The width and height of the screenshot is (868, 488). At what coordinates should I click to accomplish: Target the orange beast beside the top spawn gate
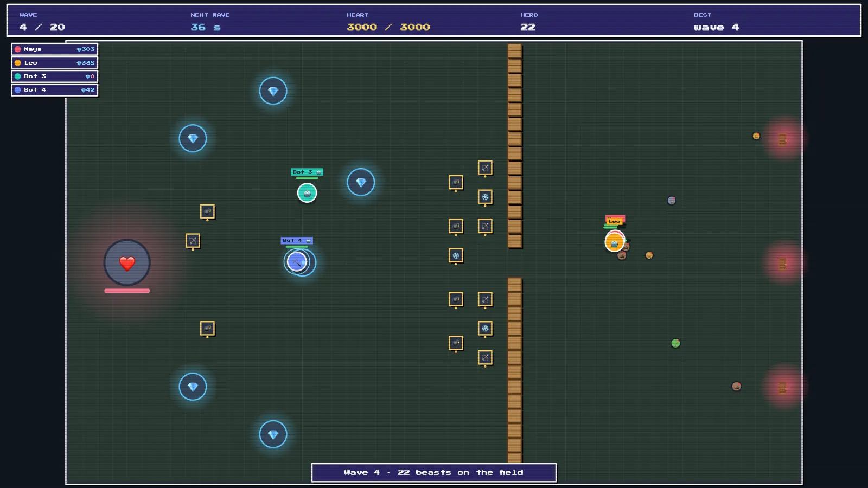click(756, 136)
